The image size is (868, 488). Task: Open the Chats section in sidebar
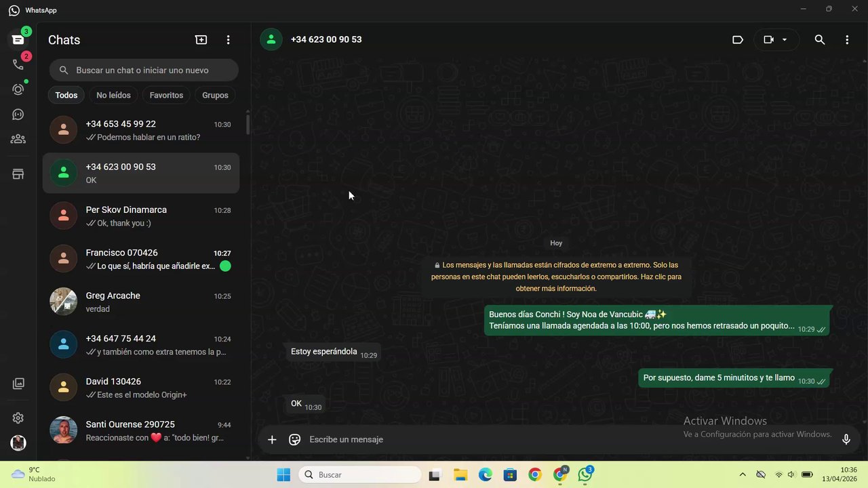click(x=18, y=40)
